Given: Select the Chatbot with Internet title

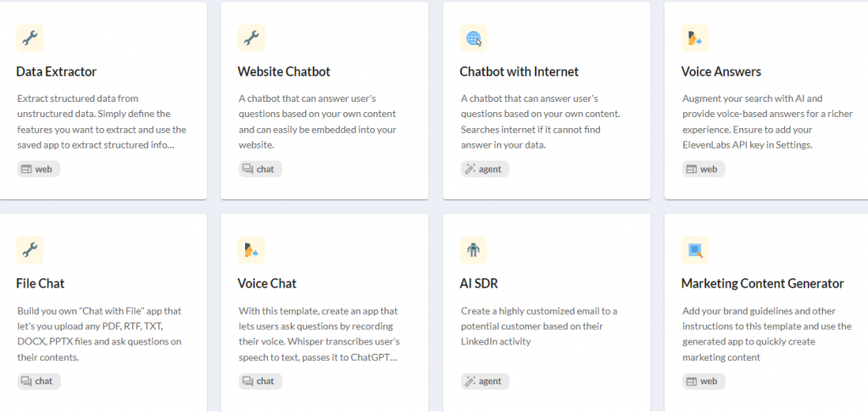Looking at the screenshot, I should click(519, 71).
